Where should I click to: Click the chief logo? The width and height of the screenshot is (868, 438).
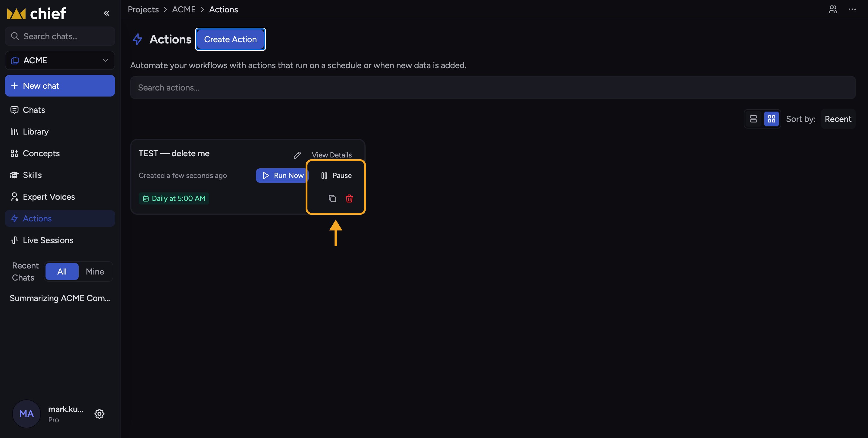point(36,14)
